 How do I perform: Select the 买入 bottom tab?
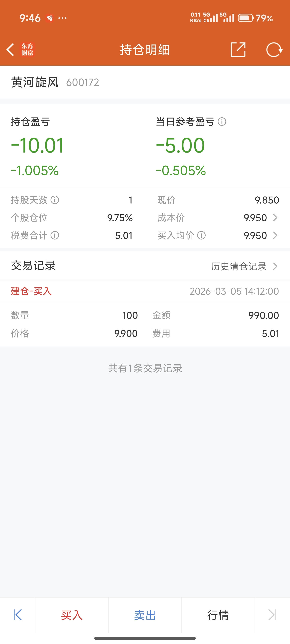(x=72, y=615)
